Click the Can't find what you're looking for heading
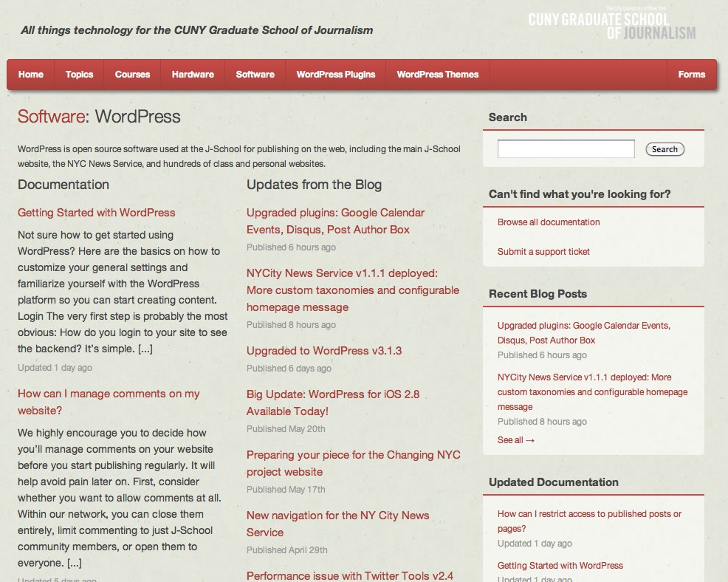Viewport: 728px width, 582px height. pyautogui.click(x=580, y=194)
